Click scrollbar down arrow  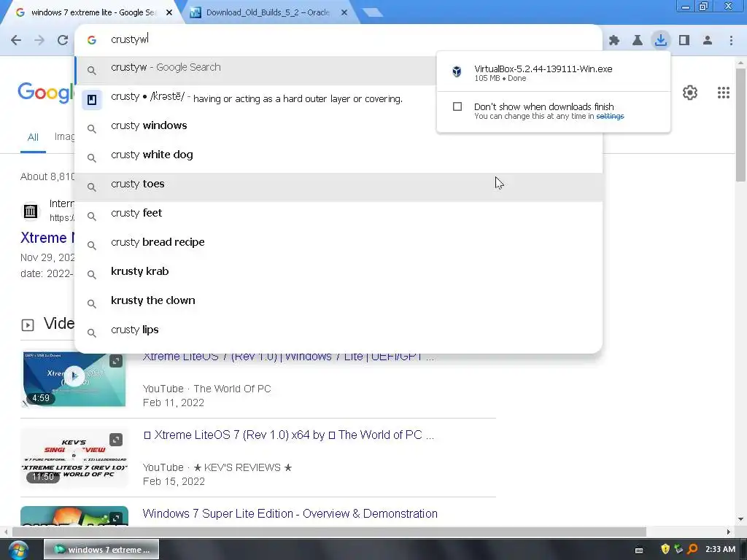pos(740,519)
